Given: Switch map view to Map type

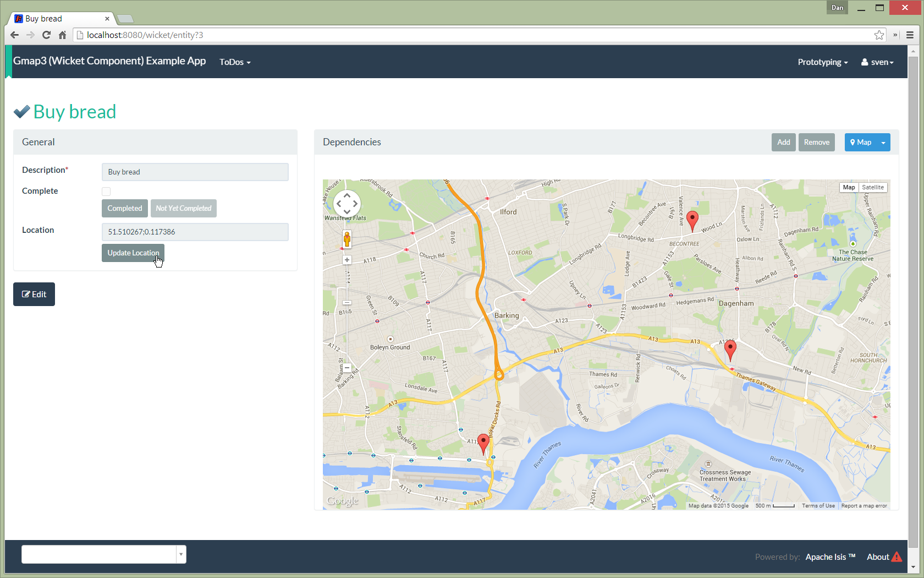Looking at the screenshot, I should point(849,187).
